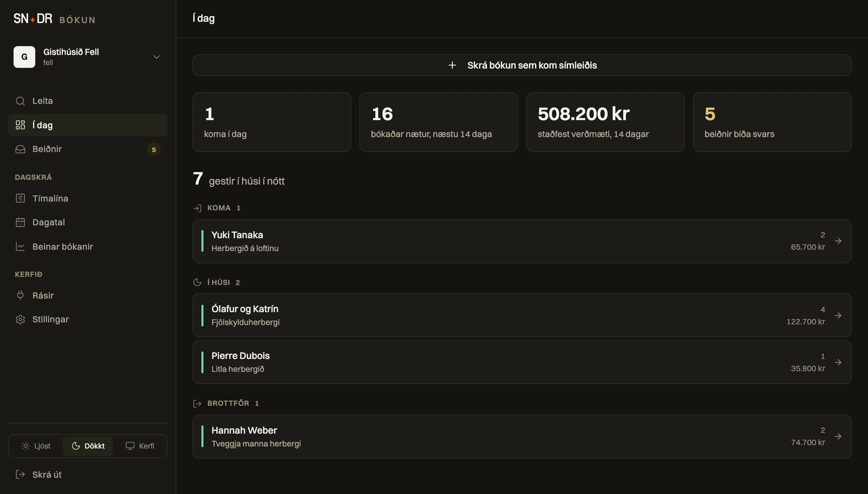Open the Pierre Dubois booking row
This screenshot has width=868, height=494.
point(522,362)
